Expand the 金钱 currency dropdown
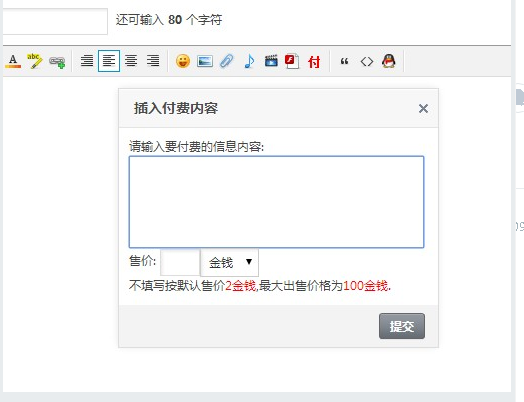The width and height of the screenshot is (524, 402). [230, 262]
